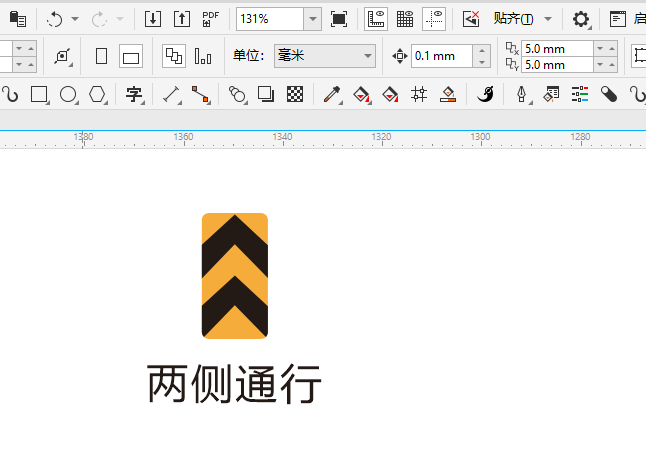Decrease duplicate Y distance spinner
646x452 pixels.
[600, 65]
